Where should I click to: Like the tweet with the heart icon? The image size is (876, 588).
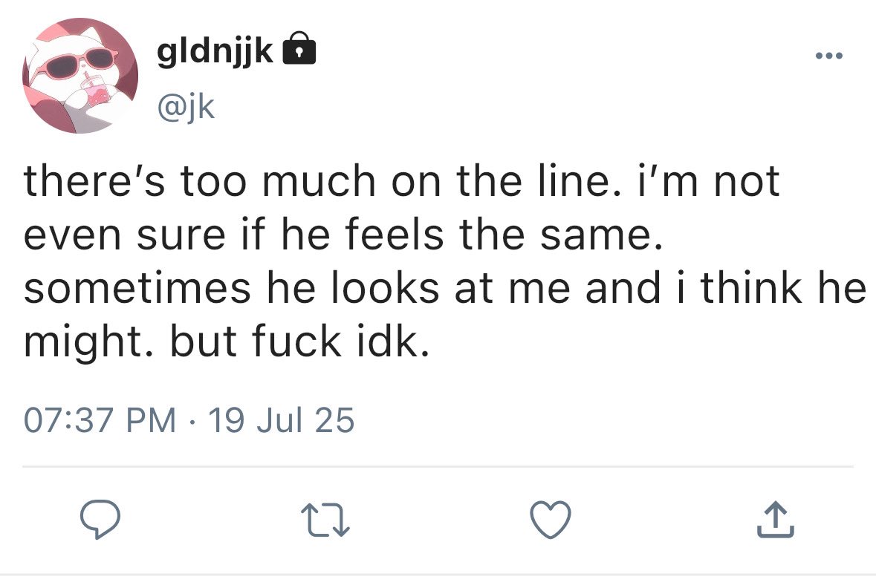click(x=552, y=519)
